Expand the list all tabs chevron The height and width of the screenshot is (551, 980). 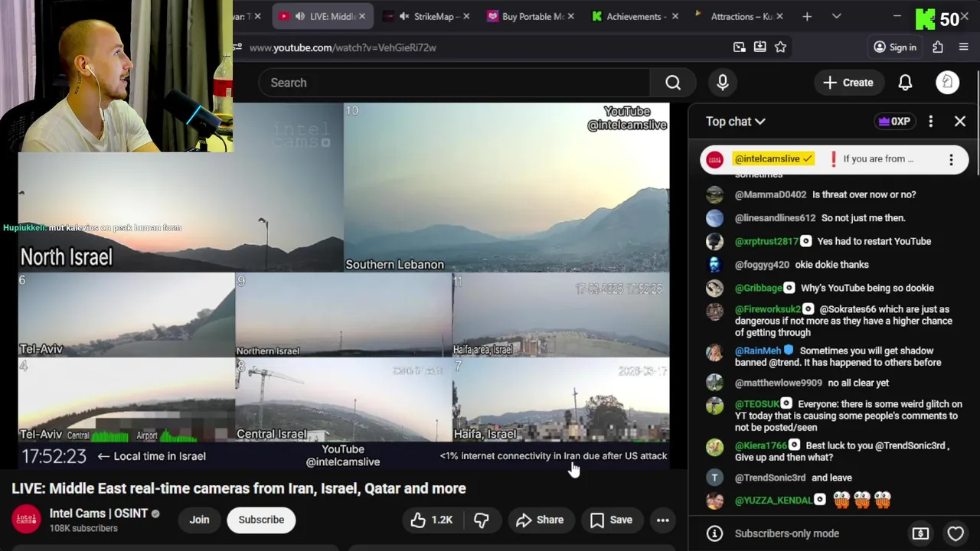point(836,16)
